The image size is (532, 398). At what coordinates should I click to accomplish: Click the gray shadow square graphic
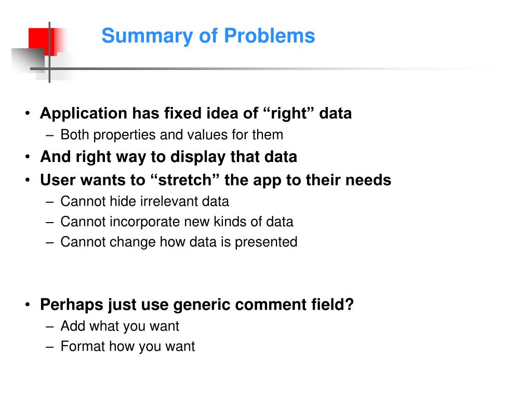coord(28,60)
